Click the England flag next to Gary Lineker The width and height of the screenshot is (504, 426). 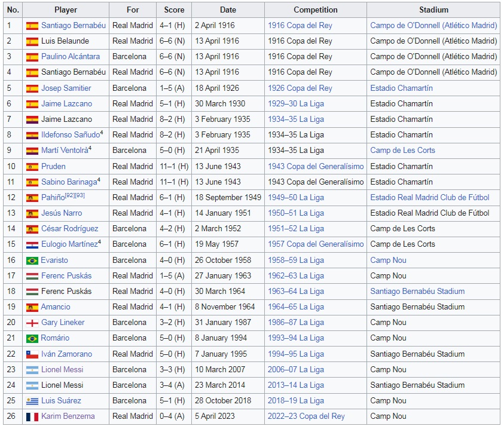coord(32,323)
